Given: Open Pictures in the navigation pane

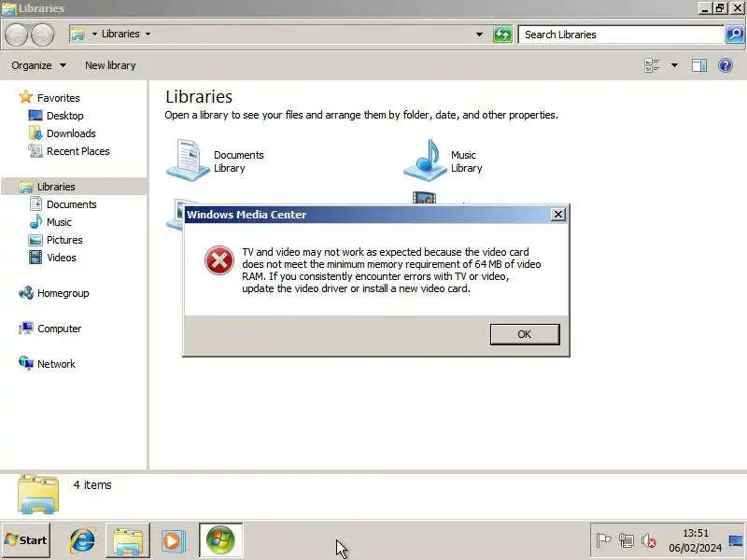Looking at the screenshot, I should click(x=56, y=240).
